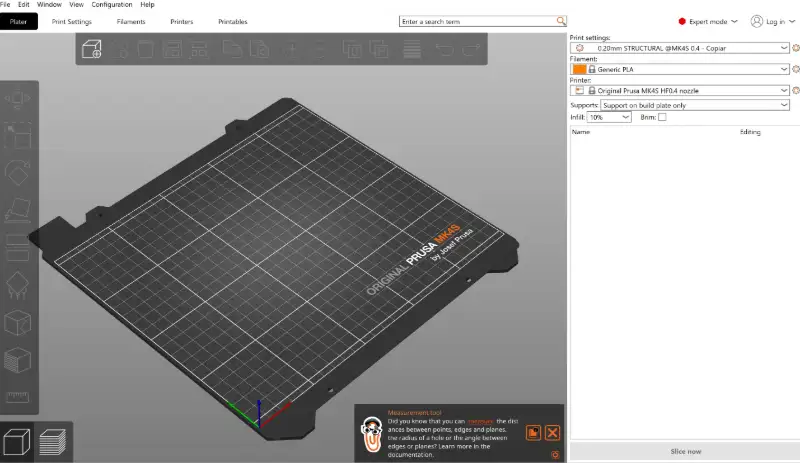Select the Move tool in left toolbar
This screenshot has width=800, height=463.
[17, 99]
